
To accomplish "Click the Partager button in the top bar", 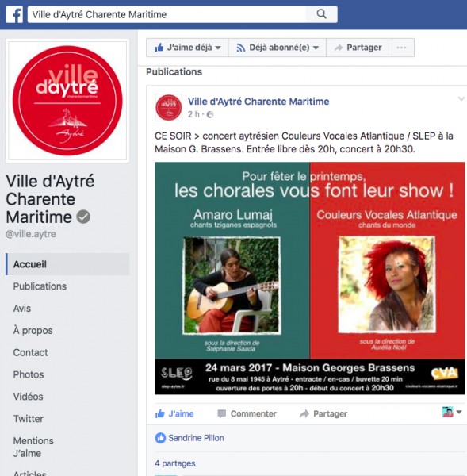I will click(358, 48).
